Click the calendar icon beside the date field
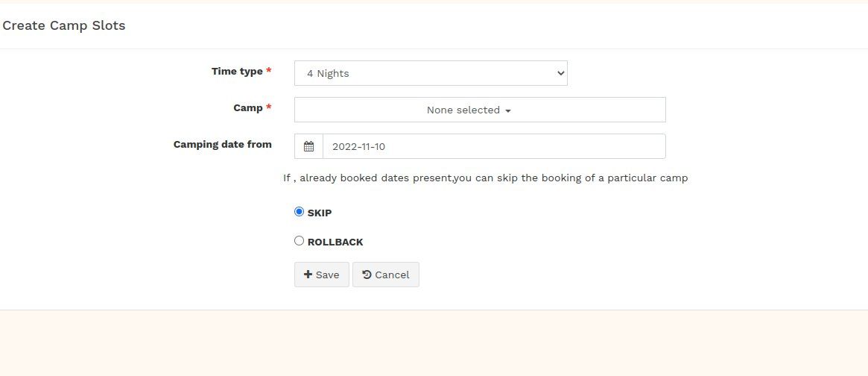The width and height of the screenshot is (868, 376). tap(308, 147)
